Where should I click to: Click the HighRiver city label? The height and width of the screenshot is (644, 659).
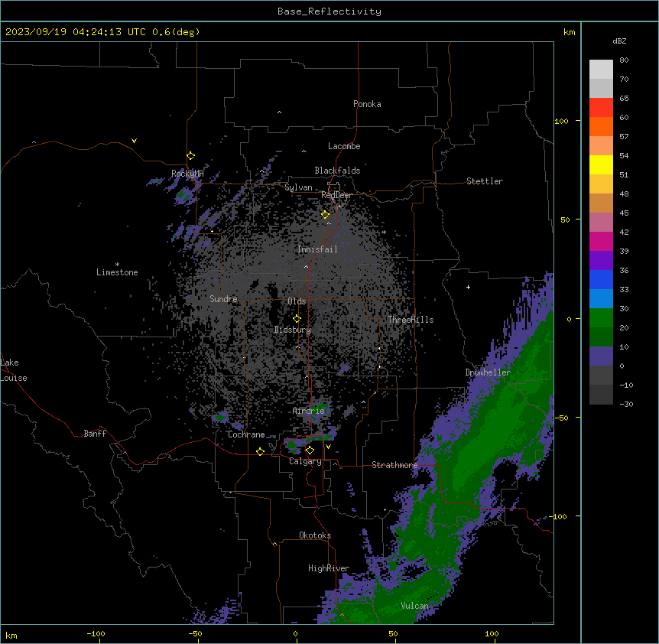(x=329, y=568)
